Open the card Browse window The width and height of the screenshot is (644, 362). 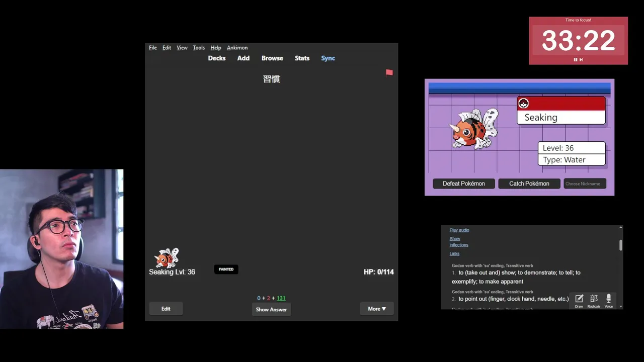(272, 58)
